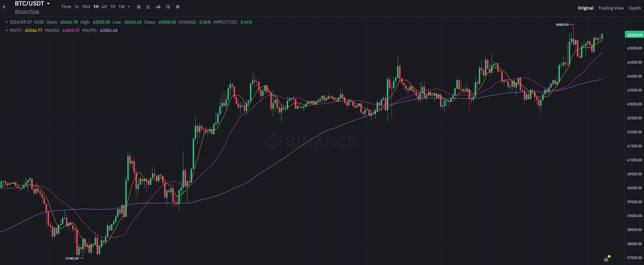Click the CHANGE value 0.24%
The image size is (644, 265).
click(x=205, y=22)
